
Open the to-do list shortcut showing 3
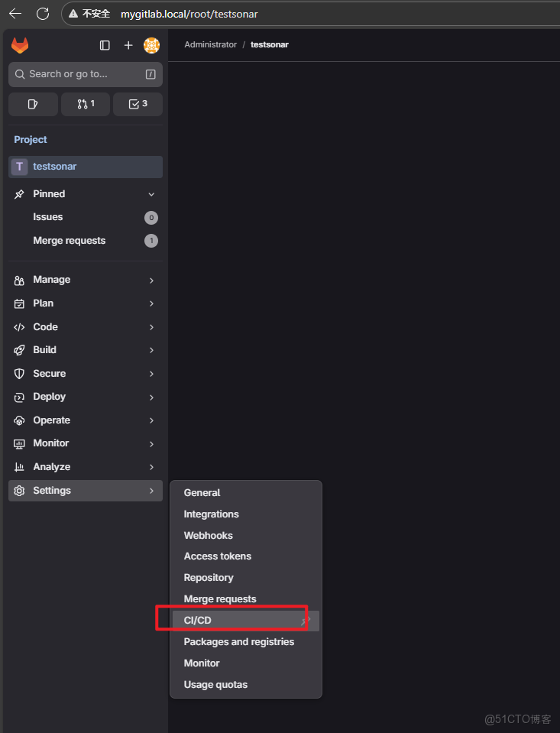(x=138, y=104)
